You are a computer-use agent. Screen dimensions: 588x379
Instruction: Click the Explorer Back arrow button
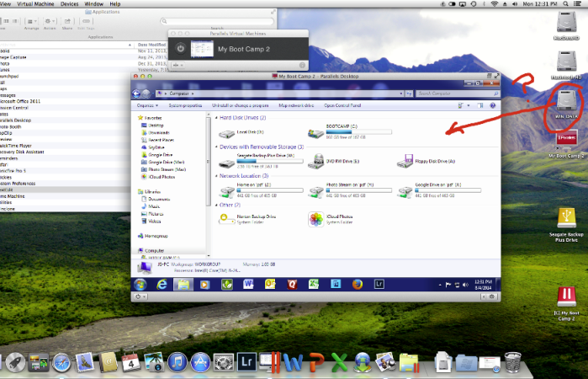pos(136,93)
